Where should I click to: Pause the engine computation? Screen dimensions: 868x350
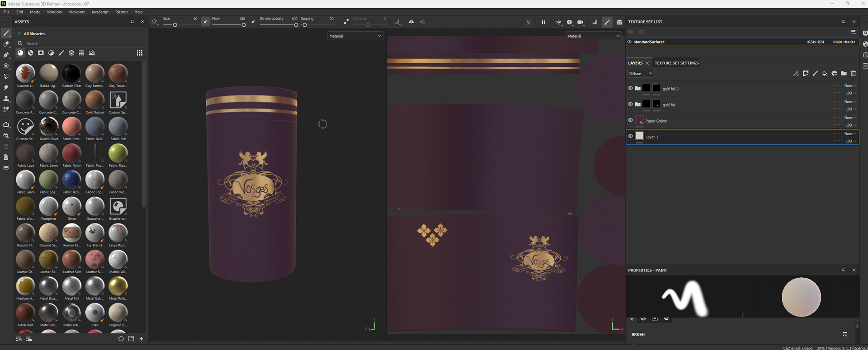point(543,22)
